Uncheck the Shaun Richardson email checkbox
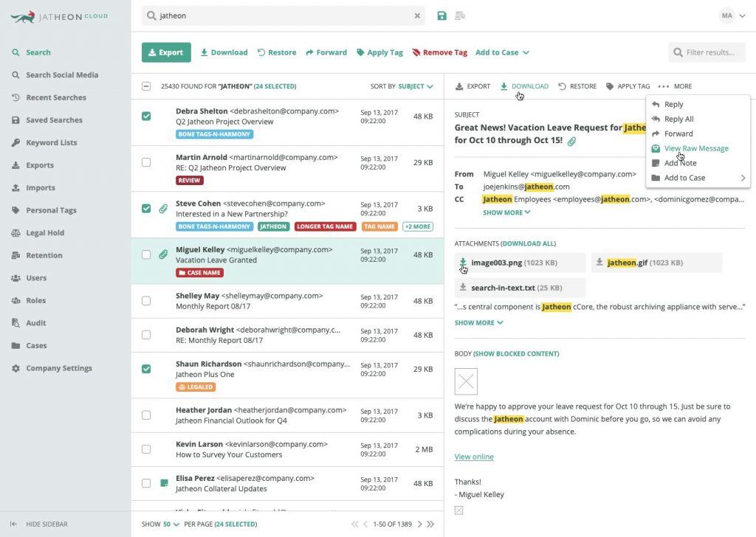The width and height of the screenshot is (756, 537). coord(146,369)
